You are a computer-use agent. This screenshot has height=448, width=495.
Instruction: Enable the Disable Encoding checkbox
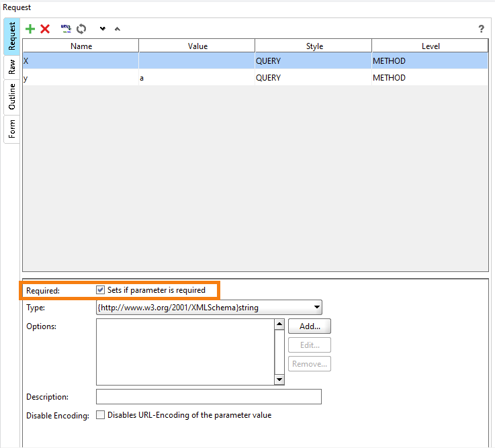(101, 415)
